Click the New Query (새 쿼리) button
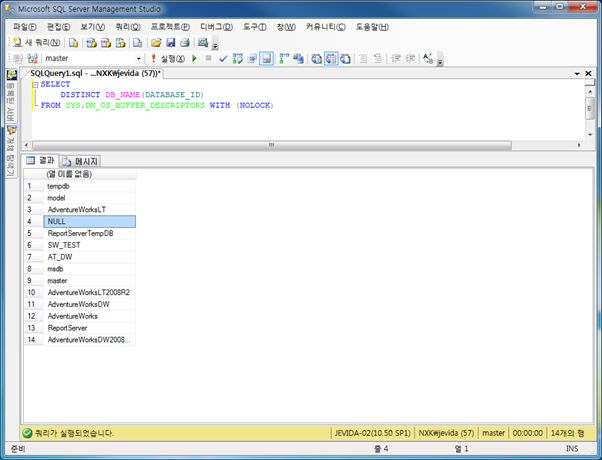Viewport: 602px width, 460px height. pyautogui.click(x=36, y=43)
